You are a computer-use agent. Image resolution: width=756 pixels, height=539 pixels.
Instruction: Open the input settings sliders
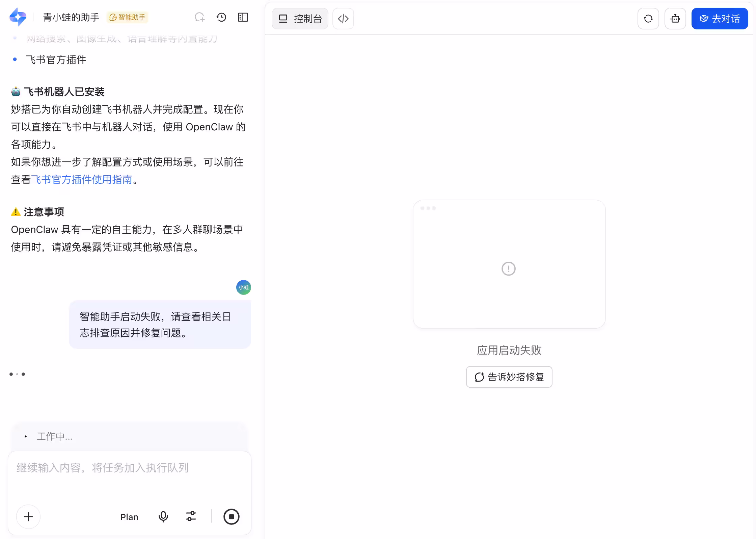tap(191, 516)
